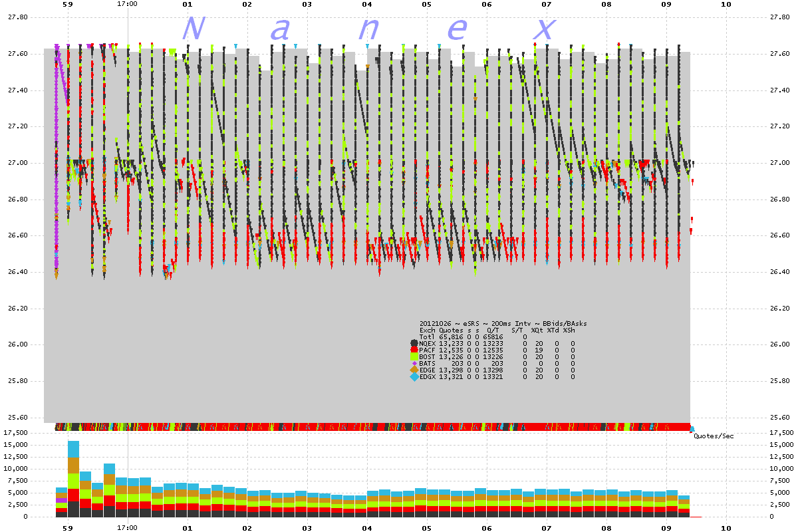Click the PACF quote count '12,535'
This screenshot has width=798, height=532.
(450, 350)
